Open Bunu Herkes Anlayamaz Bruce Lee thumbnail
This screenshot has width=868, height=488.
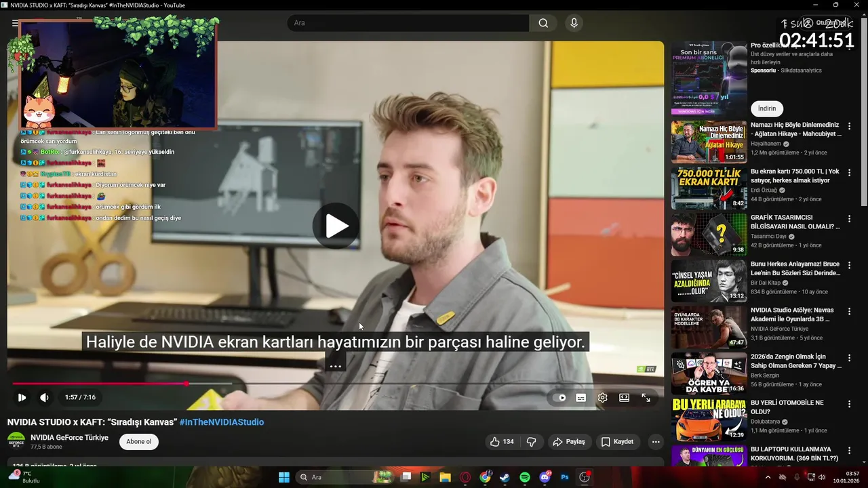(709, 281)
